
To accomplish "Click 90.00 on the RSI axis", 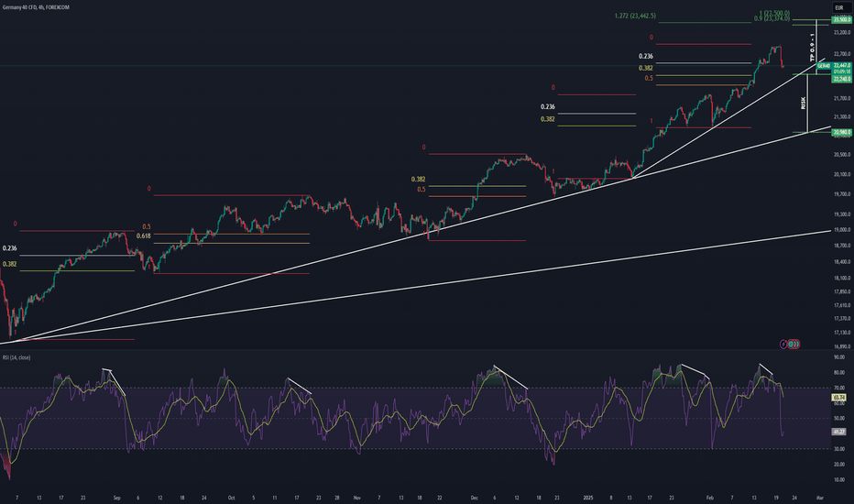I will [839, 357].
